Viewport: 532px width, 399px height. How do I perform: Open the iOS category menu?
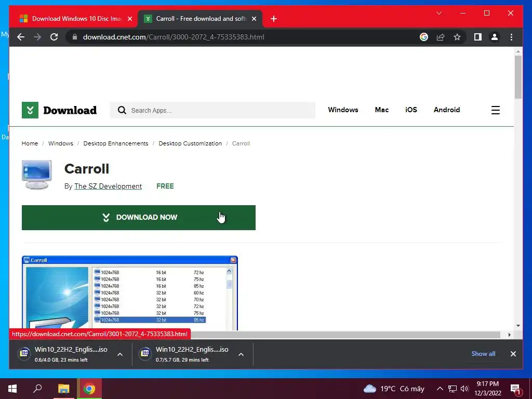(411, 110)
